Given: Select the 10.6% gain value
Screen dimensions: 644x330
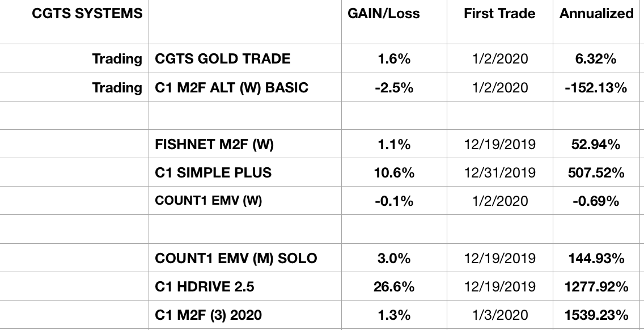Looking at the screenshot, I should click(x=395, y=173).
